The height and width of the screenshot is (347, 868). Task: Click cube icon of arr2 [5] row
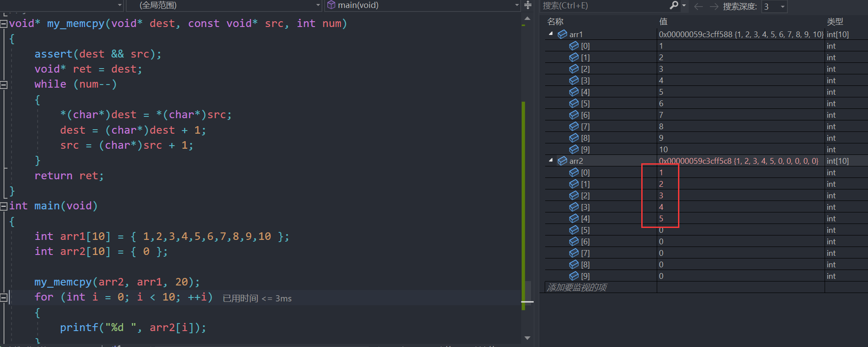click(x=574, y=230)
